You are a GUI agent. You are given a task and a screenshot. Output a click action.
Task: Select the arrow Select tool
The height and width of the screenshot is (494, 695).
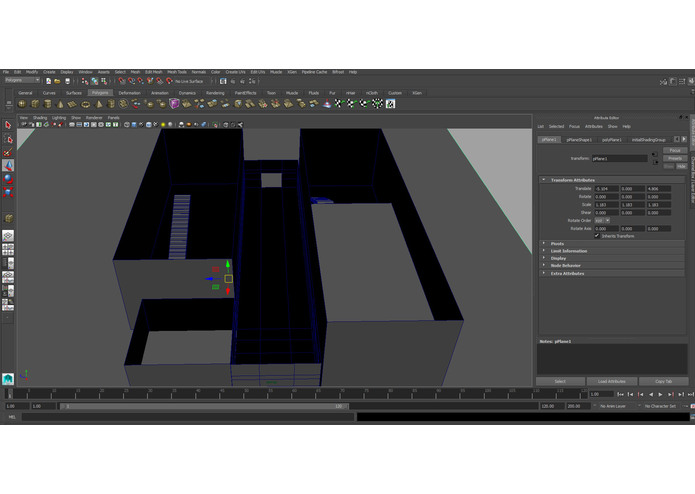8,125
